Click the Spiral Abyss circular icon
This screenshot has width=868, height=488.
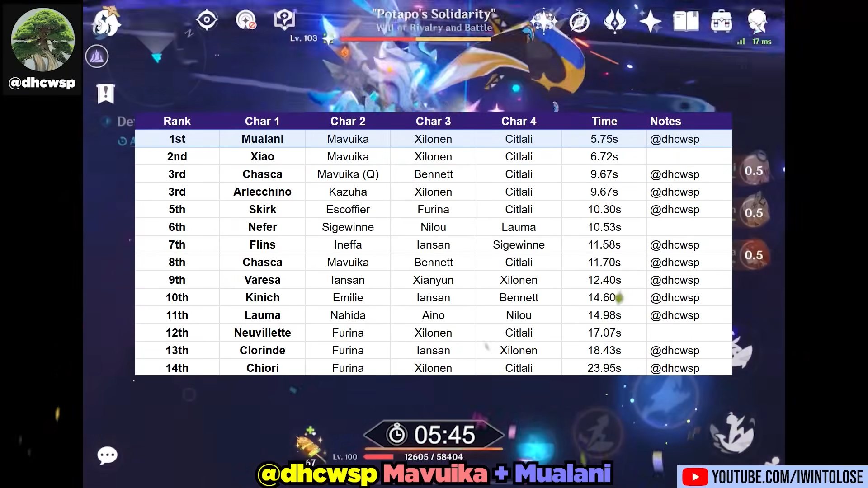[x=97, y=56]
